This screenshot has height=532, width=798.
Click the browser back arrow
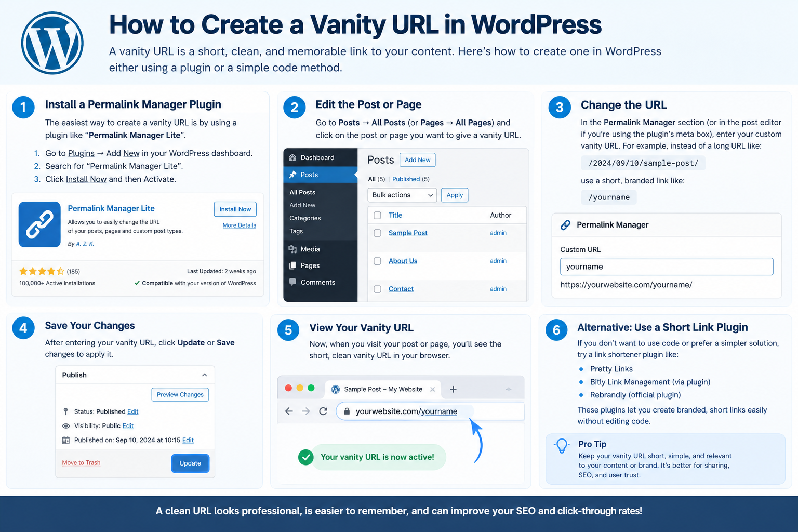click(289, 411)
